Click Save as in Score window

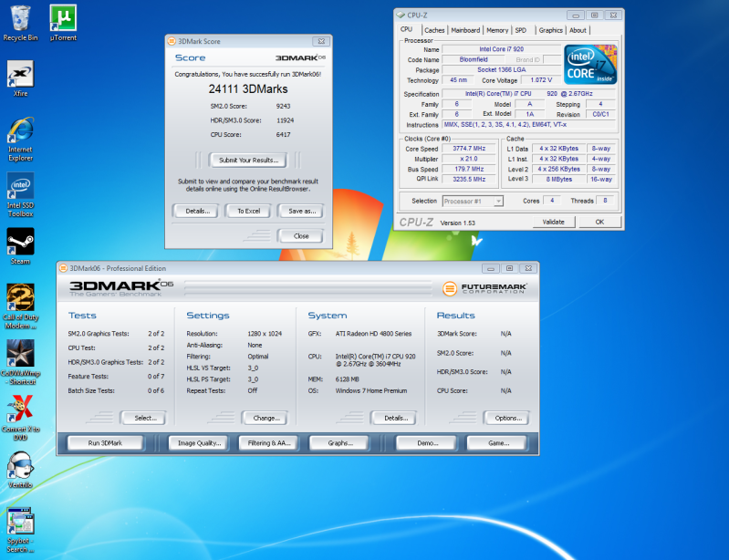[301, 211]
